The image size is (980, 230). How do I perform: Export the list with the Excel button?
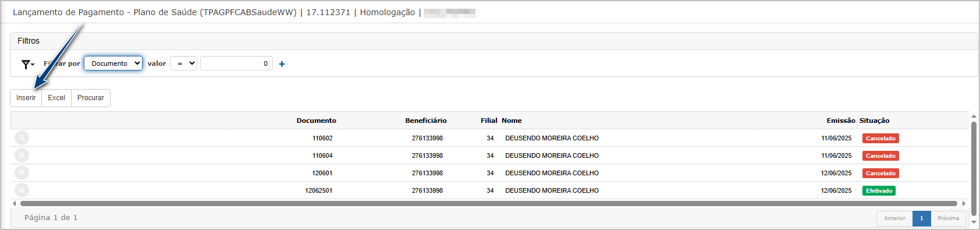(56, 98)
